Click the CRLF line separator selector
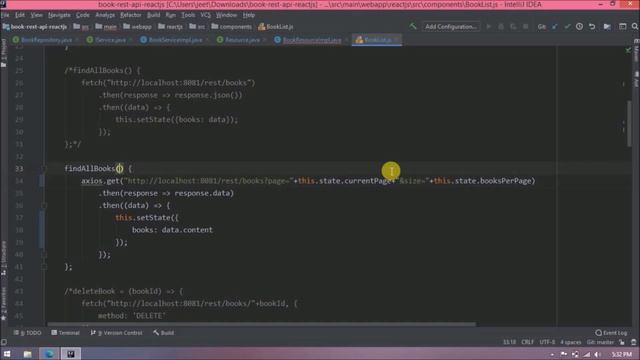Image resolution: width=640 pixels, height=360 pixels. [527, 342]
